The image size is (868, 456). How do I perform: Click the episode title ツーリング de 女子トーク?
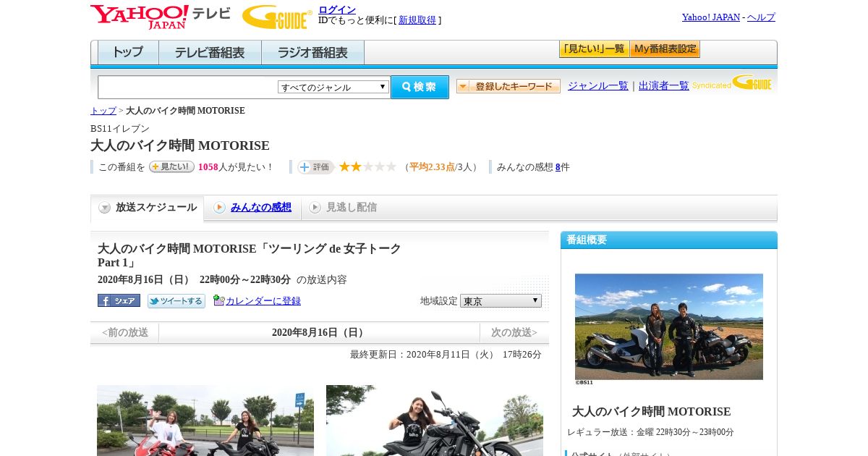[250, 256]
